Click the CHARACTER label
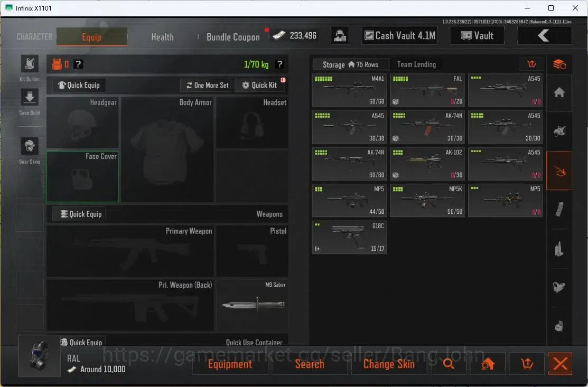This screenshot has height=387, width=588. pyautogui.click(x=34, y=37)
